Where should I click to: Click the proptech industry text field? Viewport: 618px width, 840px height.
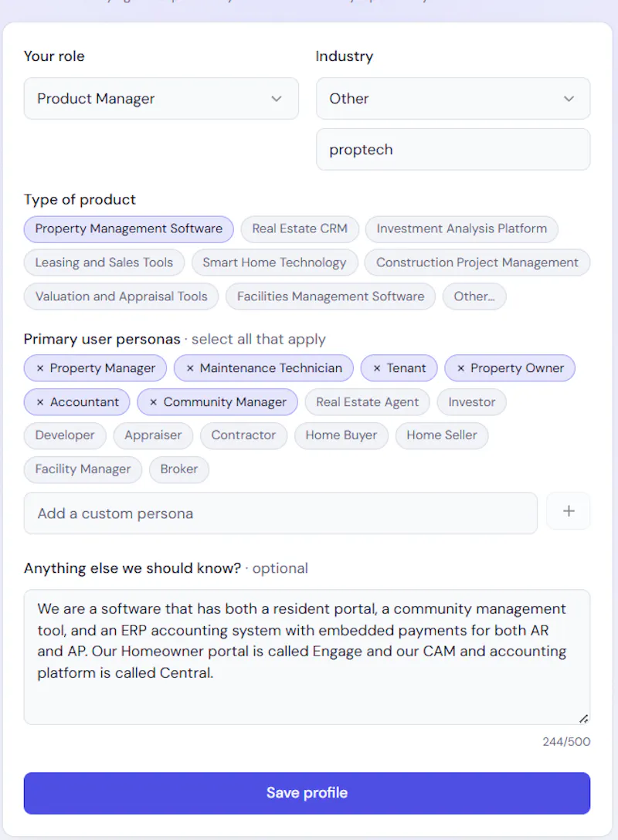click(x=453, y=150)
